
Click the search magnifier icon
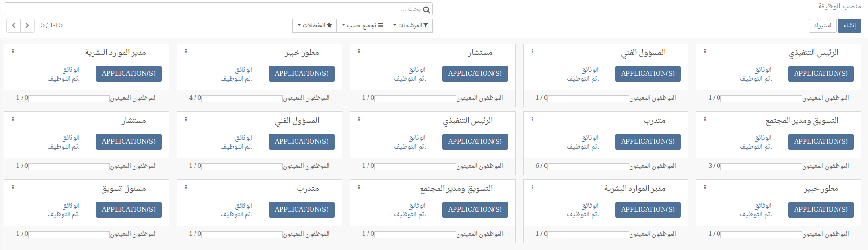(426, 9)
